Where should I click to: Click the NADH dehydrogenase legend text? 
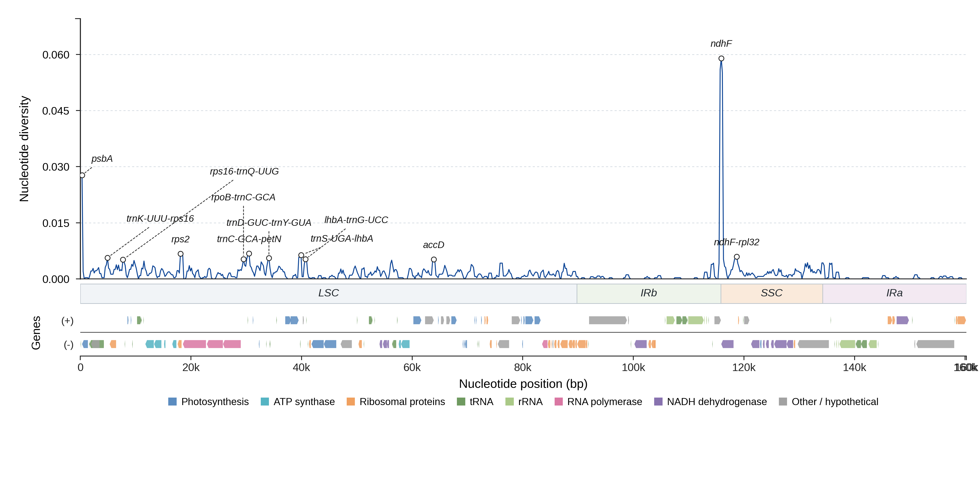[717, 402]
